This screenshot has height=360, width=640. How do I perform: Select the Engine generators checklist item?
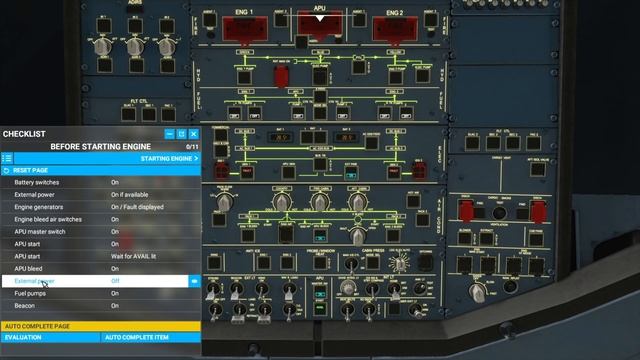coord(101,207)
